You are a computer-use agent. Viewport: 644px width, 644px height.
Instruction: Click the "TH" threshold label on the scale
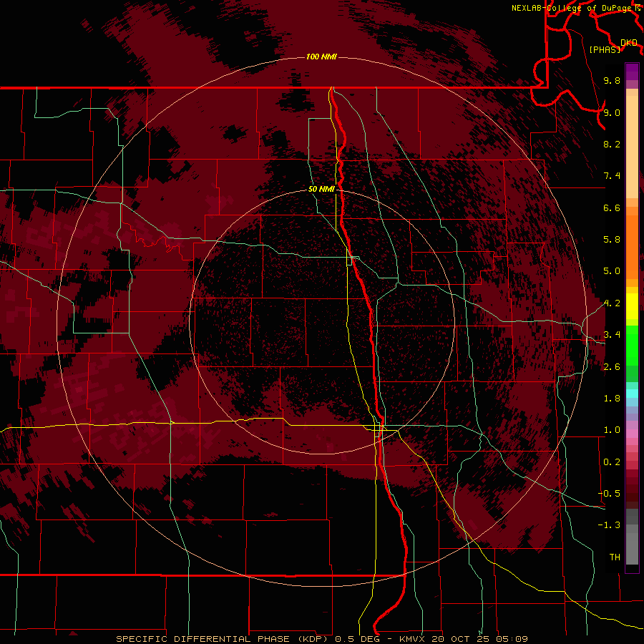click(x=615, y=557)
